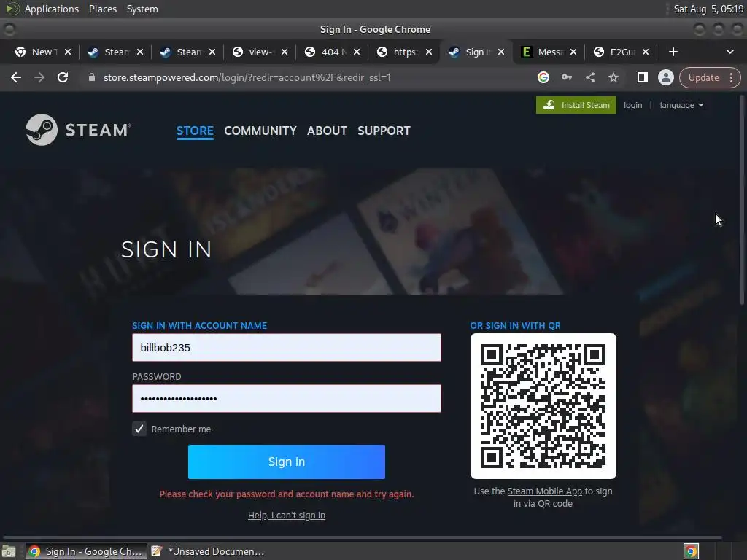Click the Install Steam button
The image size is (747, 560).
tap(576, 105)
